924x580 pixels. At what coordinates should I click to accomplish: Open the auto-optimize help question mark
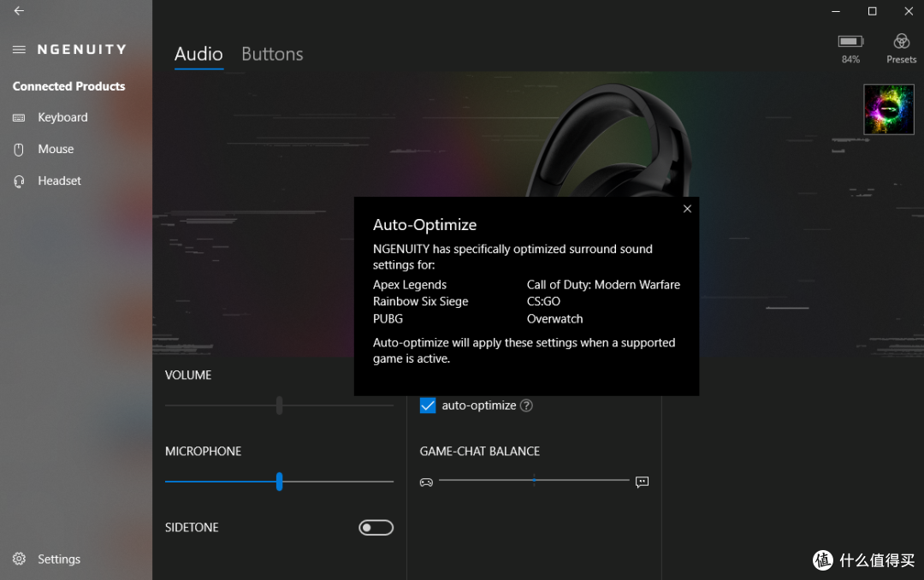pyautogui.click(x=527, y=405)
